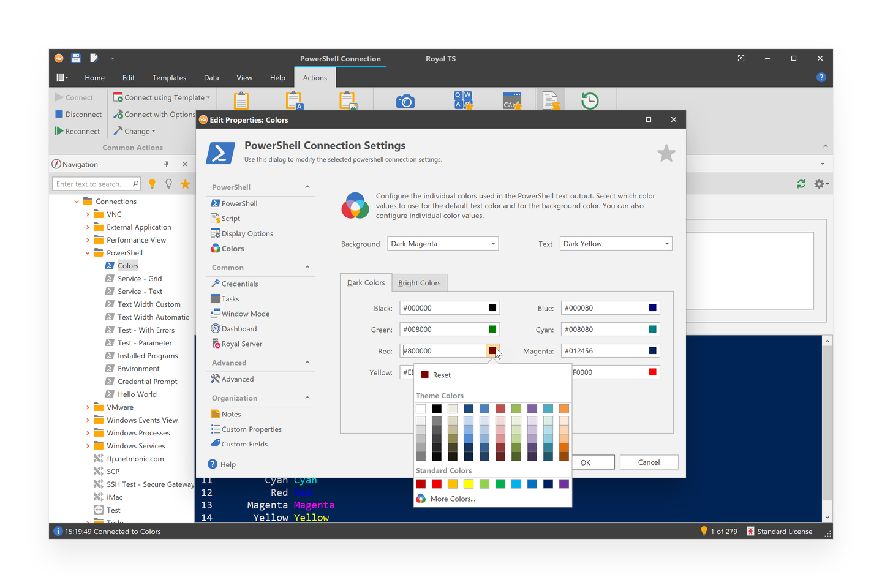Pick the yellow standard color swatch

point(469,483)
